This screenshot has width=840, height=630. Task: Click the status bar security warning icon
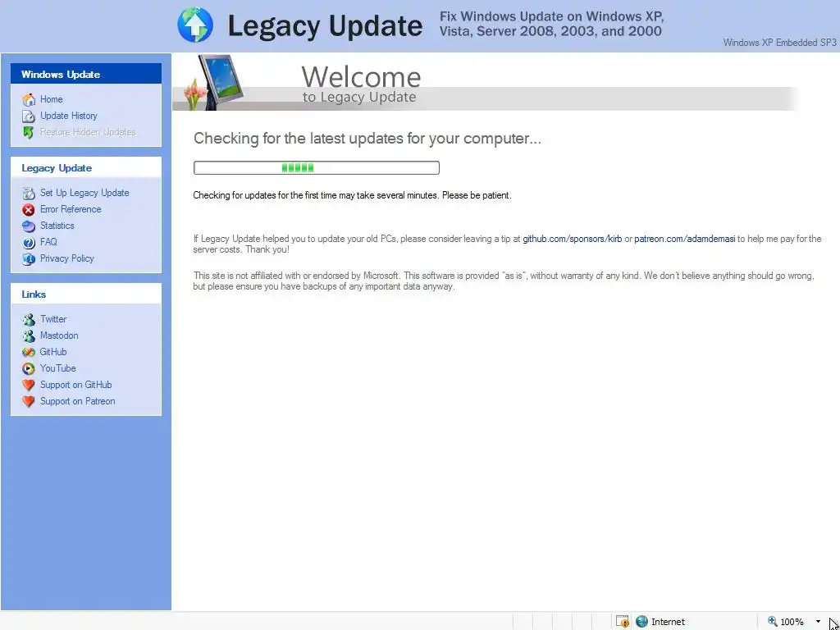[x=622, y=622]
